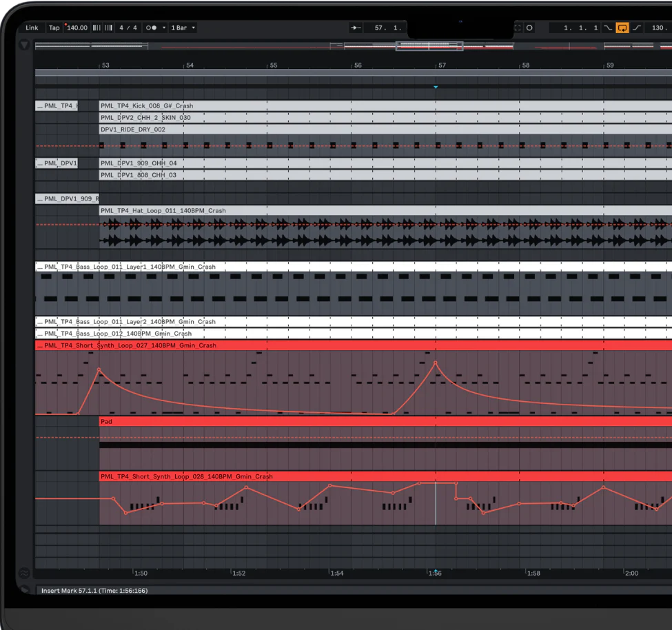Click the arrangement overview zoom box
The image size is (672, 630).
(429, 46)
